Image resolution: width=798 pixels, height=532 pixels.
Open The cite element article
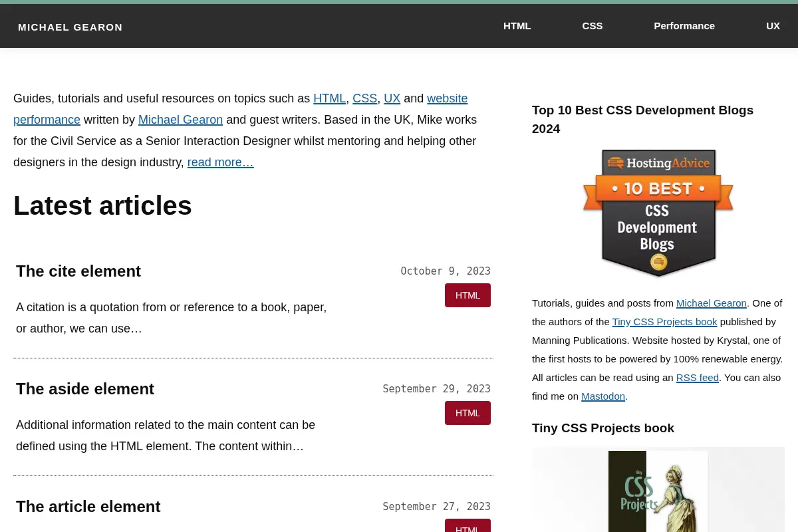tap(78, 271)
